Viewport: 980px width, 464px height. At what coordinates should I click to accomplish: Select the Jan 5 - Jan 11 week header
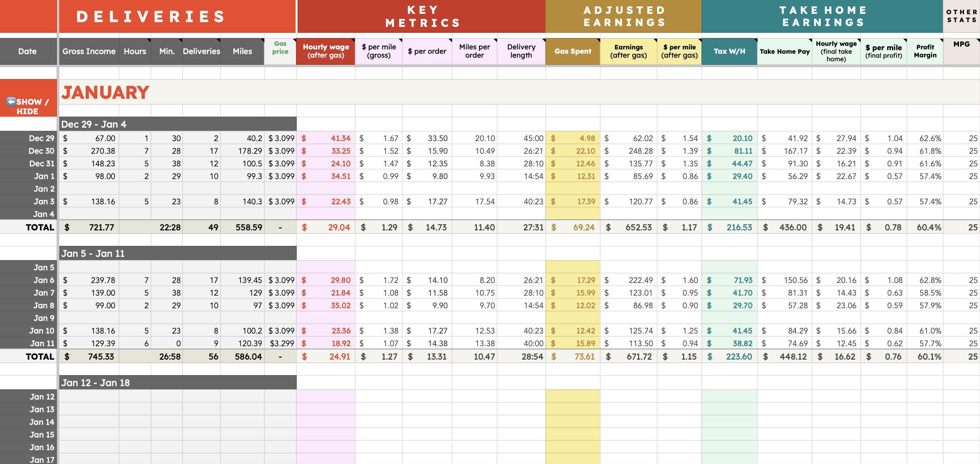[178, 253]
